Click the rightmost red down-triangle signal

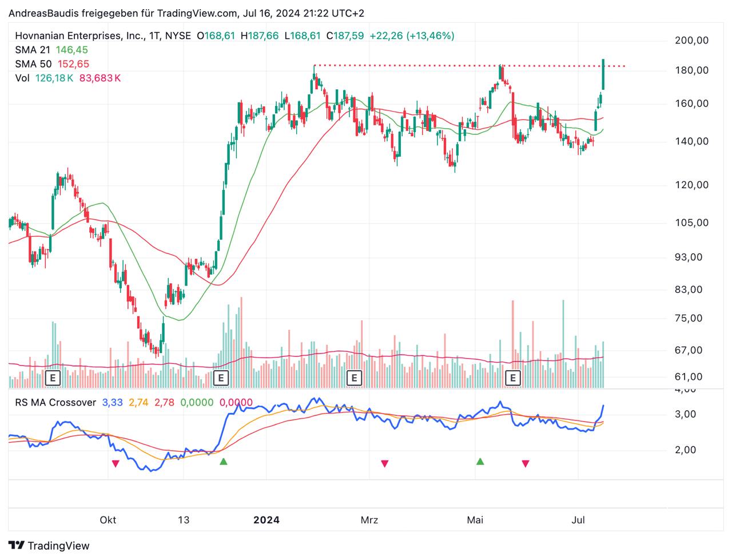pos(526,463)
